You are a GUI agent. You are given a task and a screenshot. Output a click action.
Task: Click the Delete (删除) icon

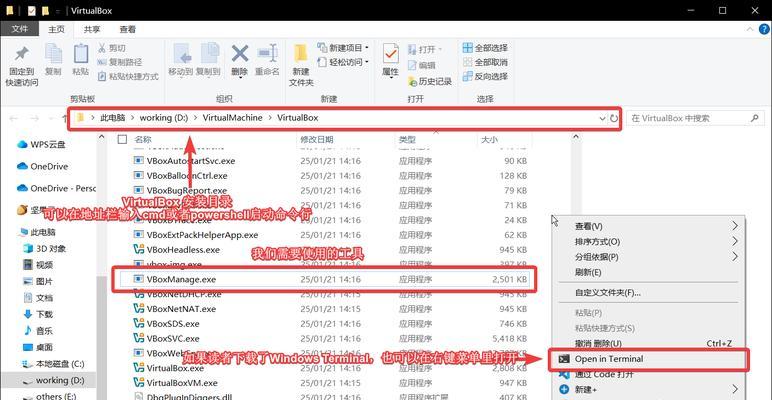coord(240,53)
